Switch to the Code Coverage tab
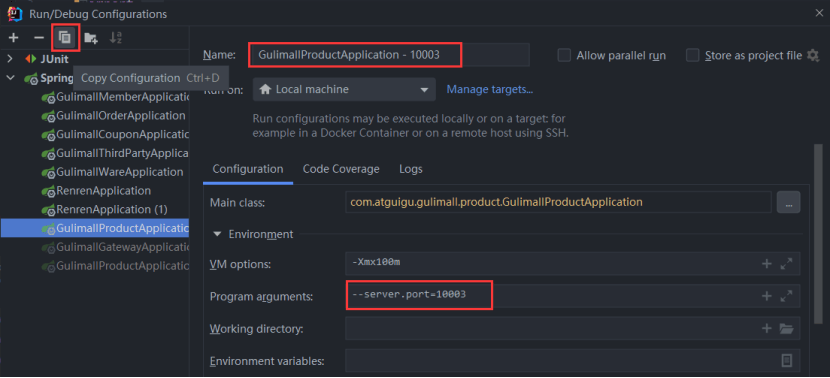This screenshot has width=830, height=378. point(341,169)
